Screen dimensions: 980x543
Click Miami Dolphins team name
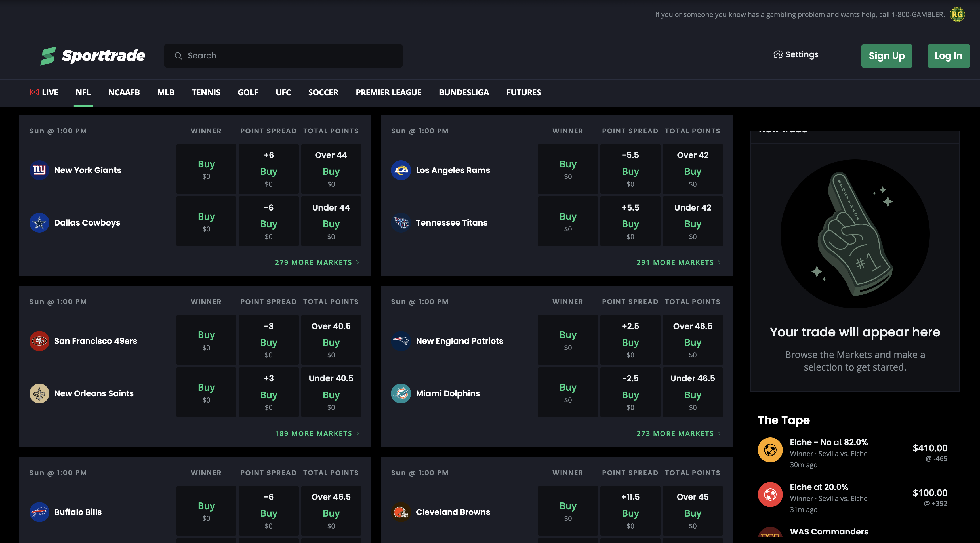(x=448, y=393)
